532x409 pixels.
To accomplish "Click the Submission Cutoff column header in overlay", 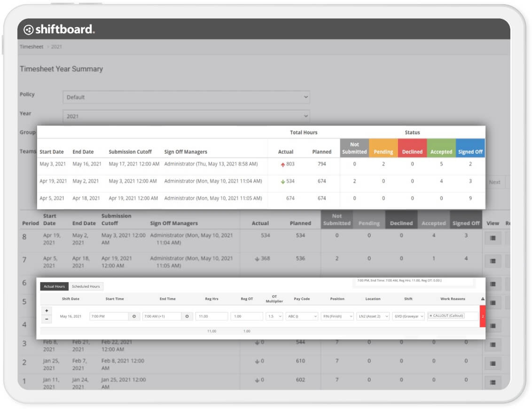I will click(x=130, y=152).
